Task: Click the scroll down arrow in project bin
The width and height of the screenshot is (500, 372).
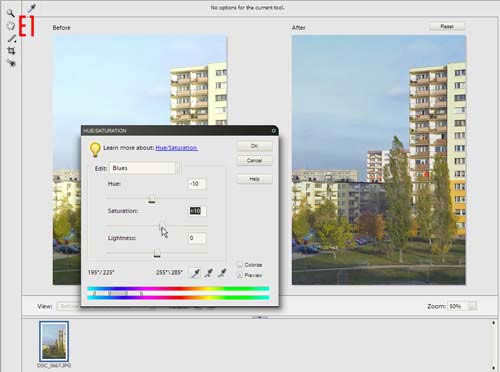Action: 493,368
